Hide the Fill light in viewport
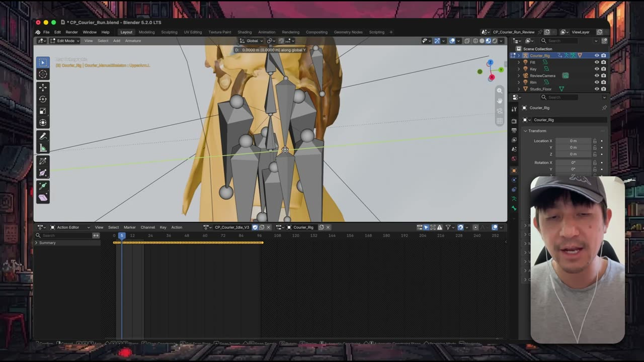Image resolution: width=644 pixels, height=362 pixels. [x=597, y=62]
